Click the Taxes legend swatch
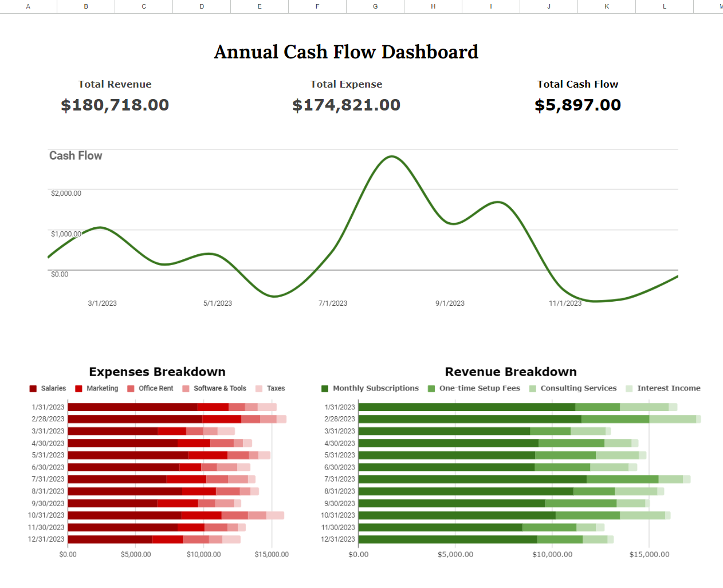 259,389
